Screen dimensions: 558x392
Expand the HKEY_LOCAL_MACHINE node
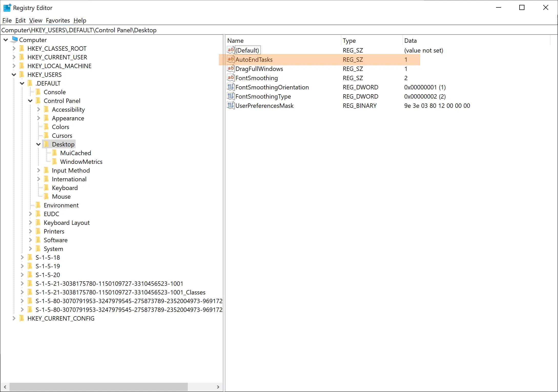coord(14,66)
